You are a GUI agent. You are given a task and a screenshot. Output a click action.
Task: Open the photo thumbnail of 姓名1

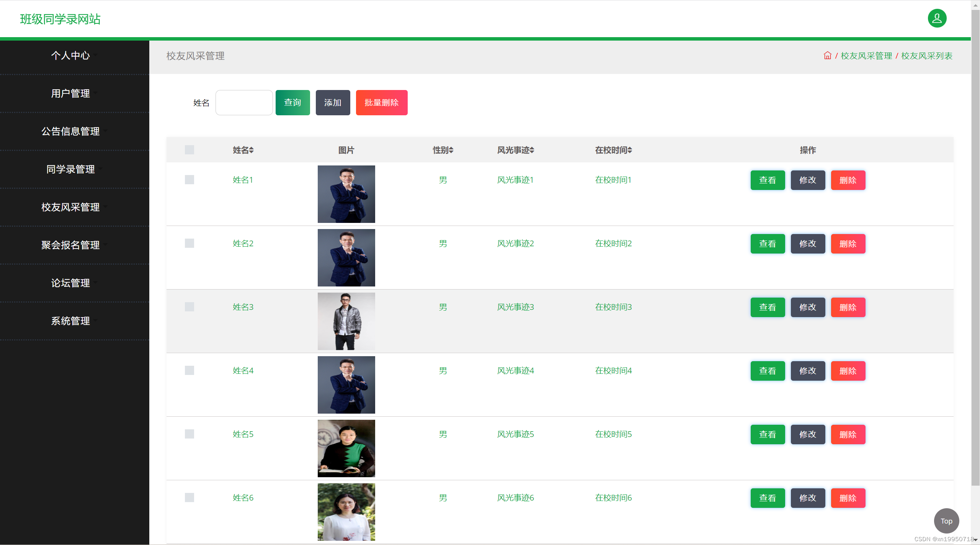(346, 194)
